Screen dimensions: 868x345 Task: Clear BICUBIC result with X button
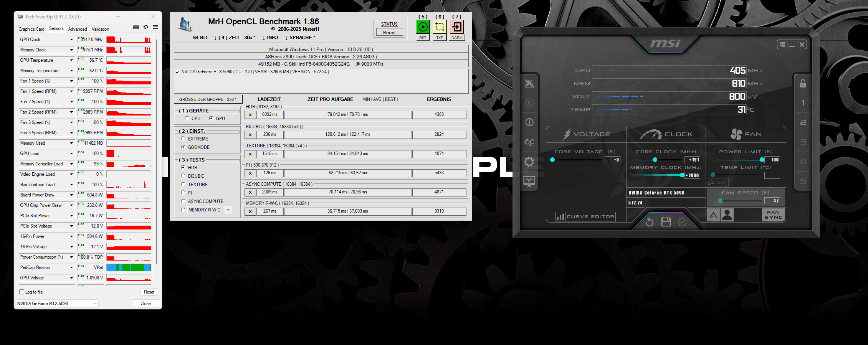[x=250, y=135]
